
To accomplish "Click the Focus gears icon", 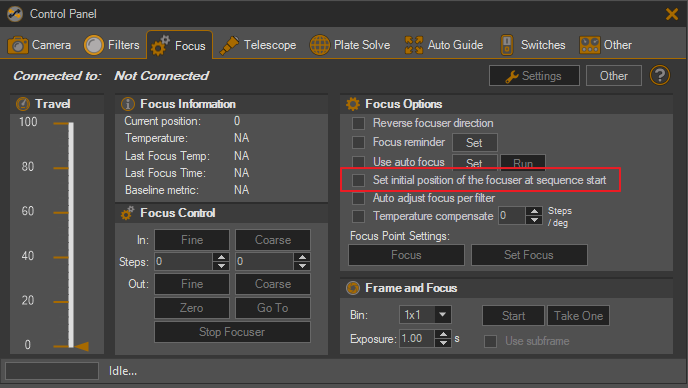I will click(x=160, y=46).
